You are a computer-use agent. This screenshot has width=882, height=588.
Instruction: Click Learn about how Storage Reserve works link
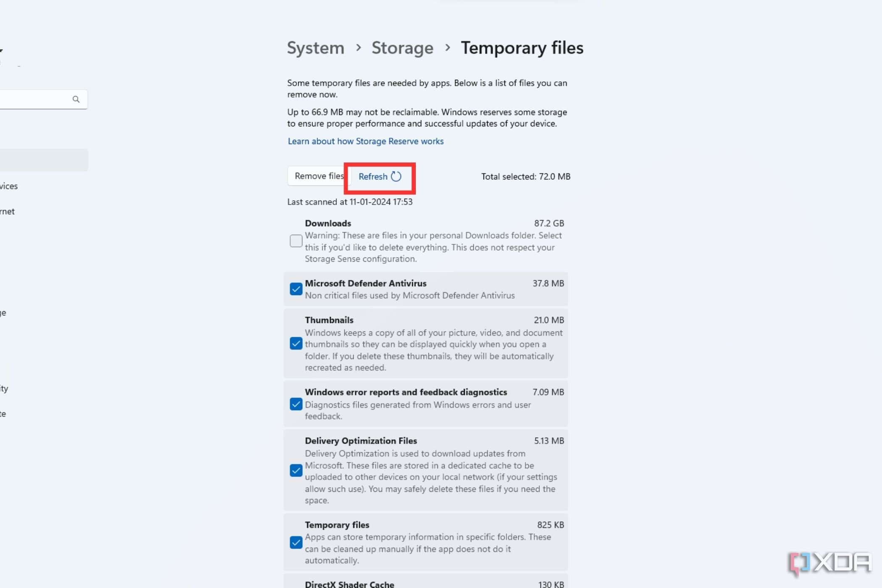(365, 140)
